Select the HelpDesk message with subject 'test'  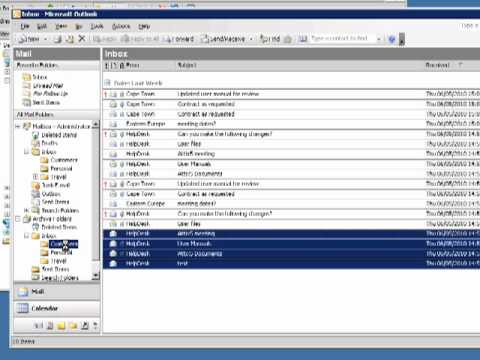[292, 264]
